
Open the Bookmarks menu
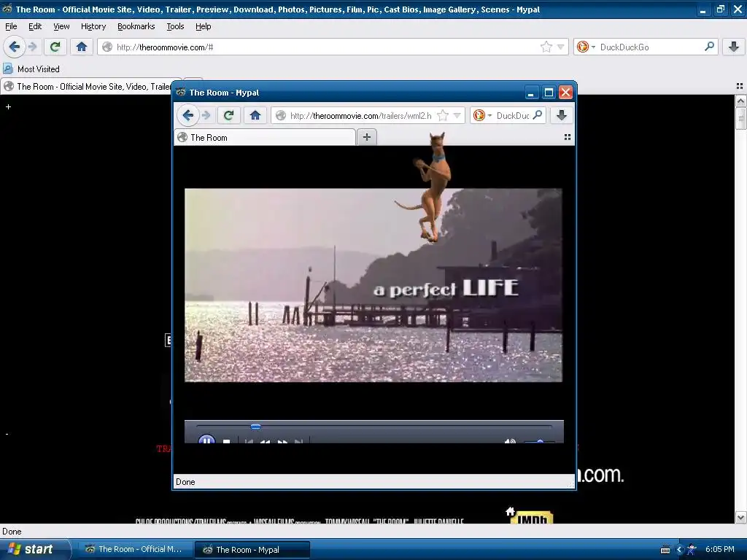[136, 26]
